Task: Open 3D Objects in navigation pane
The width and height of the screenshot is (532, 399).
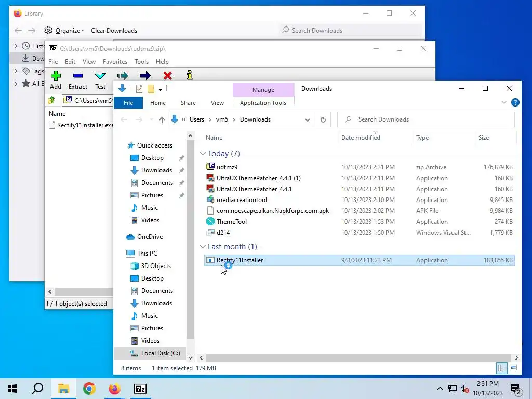Action: 156,265
